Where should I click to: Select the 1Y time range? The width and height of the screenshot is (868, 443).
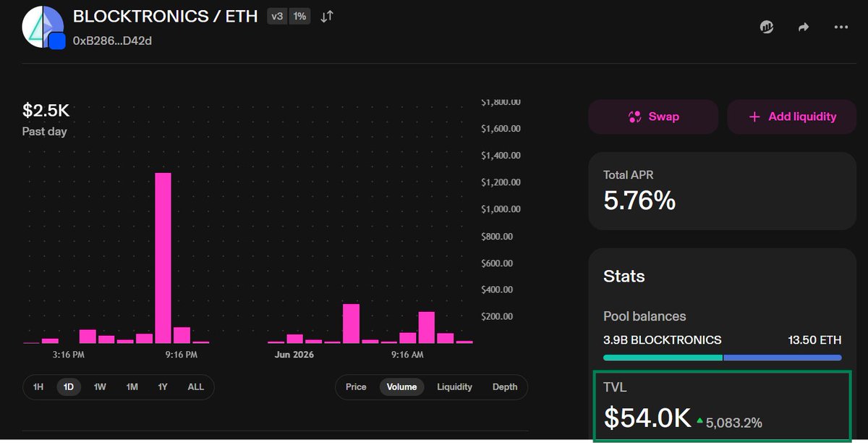(x=163, y=387)
